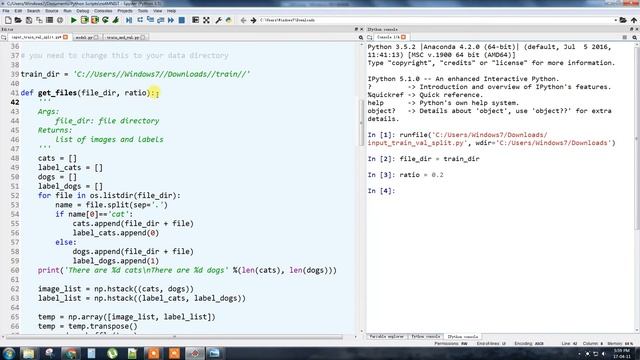The height and width of the screenshot is (360, 640).
Task: Open the Source menu
Action: point(51,11)
